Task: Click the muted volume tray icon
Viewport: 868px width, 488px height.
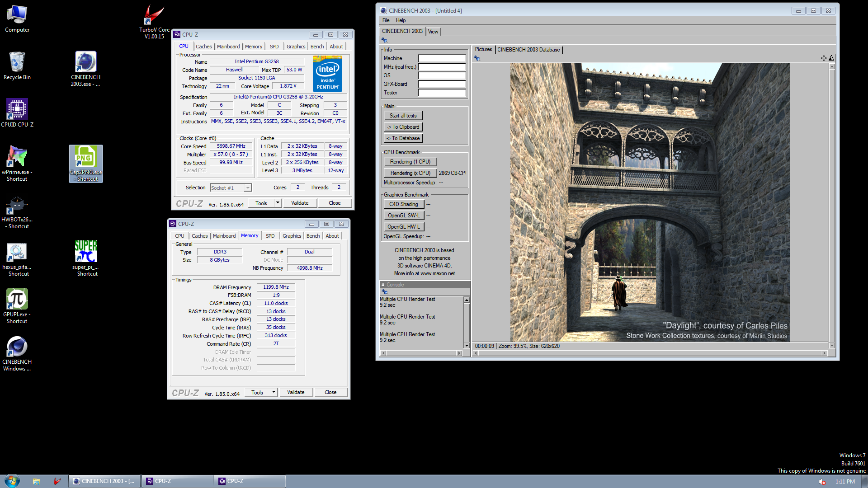Action: tap(822, 482)
